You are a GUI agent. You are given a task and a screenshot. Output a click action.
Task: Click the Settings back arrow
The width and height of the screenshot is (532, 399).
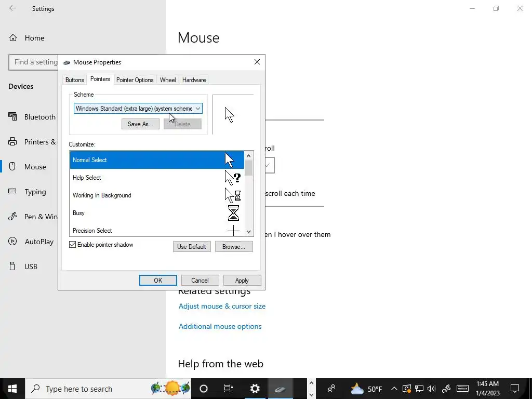(12, 8)
